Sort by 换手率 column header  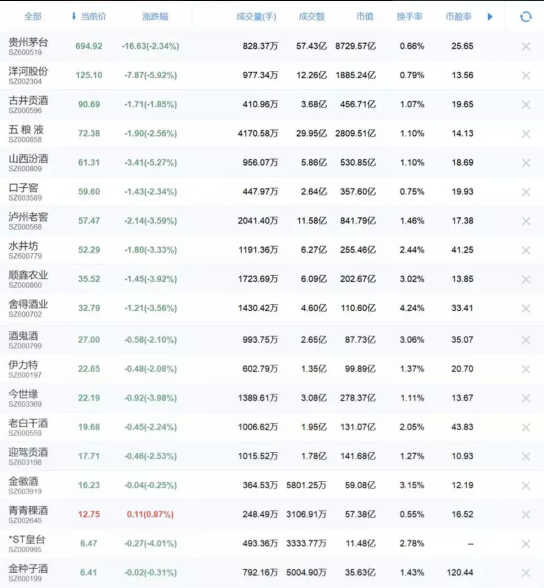409,16
